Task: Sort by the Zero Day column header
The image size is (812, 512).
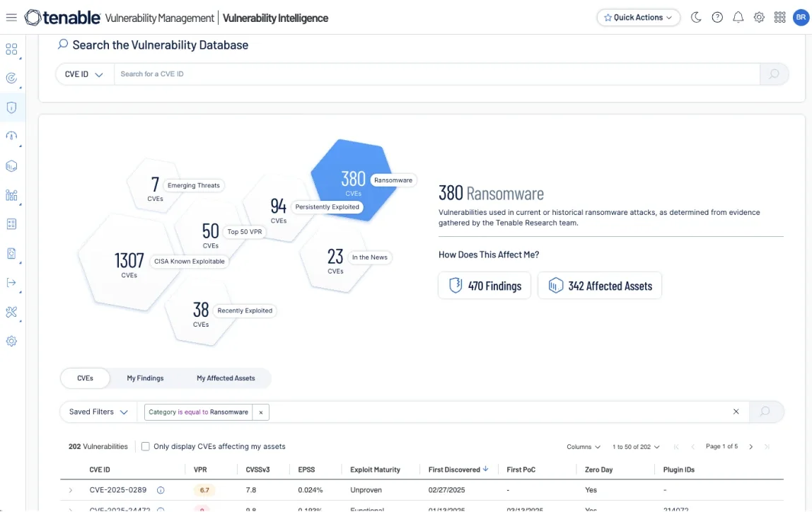Action: (x=598, y=470)
